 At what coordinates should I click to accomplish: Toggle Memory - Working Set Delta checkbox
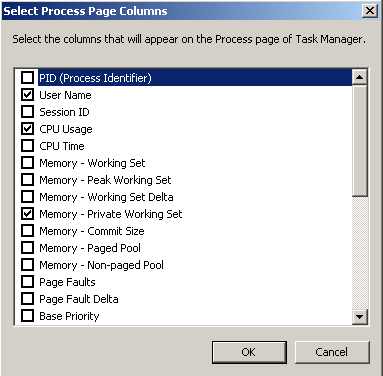click(x=27, y=197)
